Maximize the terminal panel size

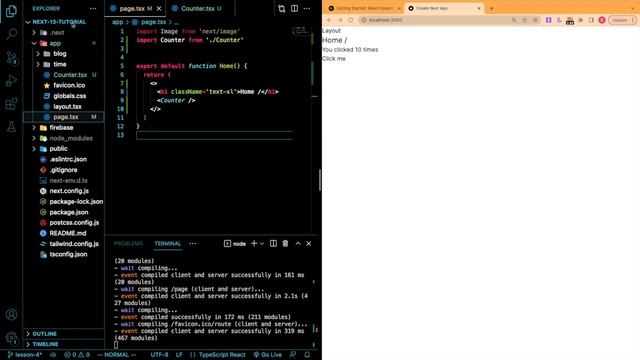point(298,243)
